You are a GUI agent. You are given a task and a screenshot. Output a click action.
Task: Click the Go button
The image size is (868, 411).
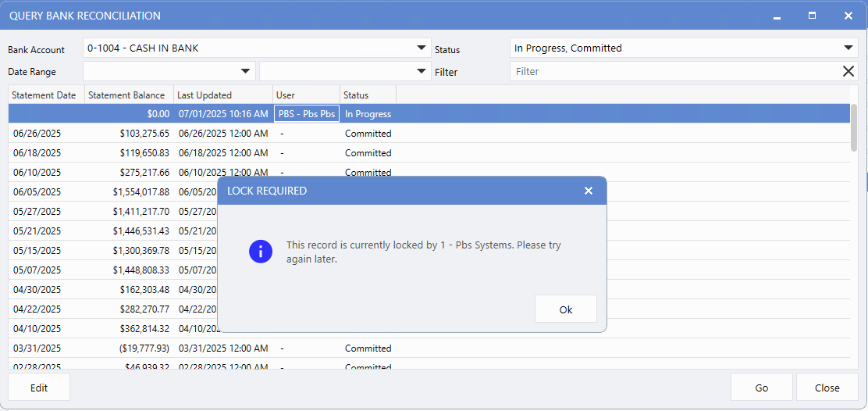761,388
